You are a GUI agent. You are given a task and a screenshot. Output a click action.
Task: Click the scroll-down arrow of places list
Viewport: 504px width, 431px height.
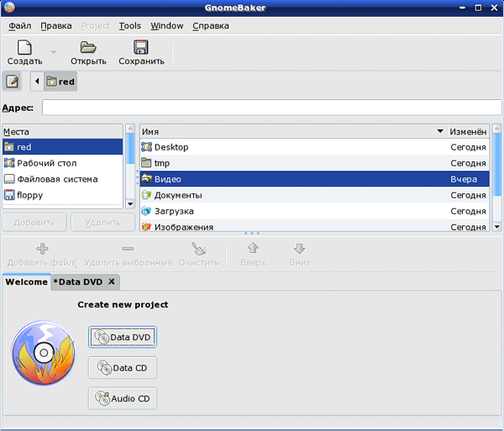(x=130, y=204)
